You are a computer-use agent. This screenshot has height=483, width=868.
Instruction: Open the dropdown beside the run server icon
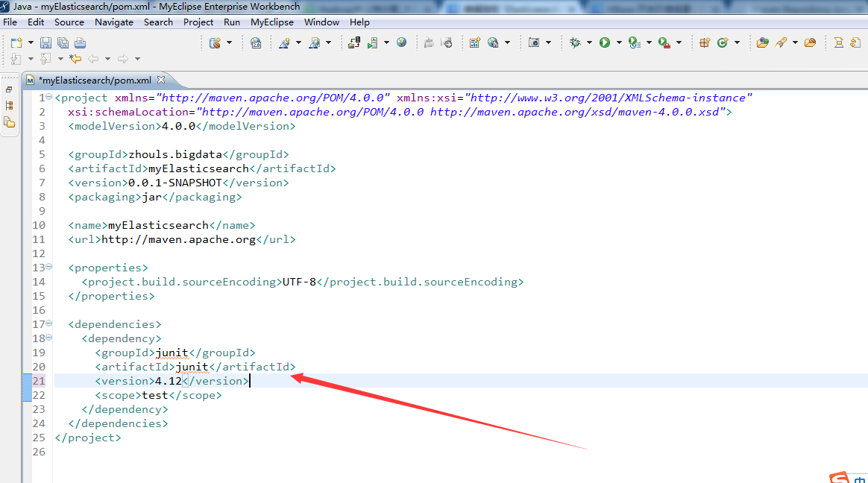click(x=386, y=42)
